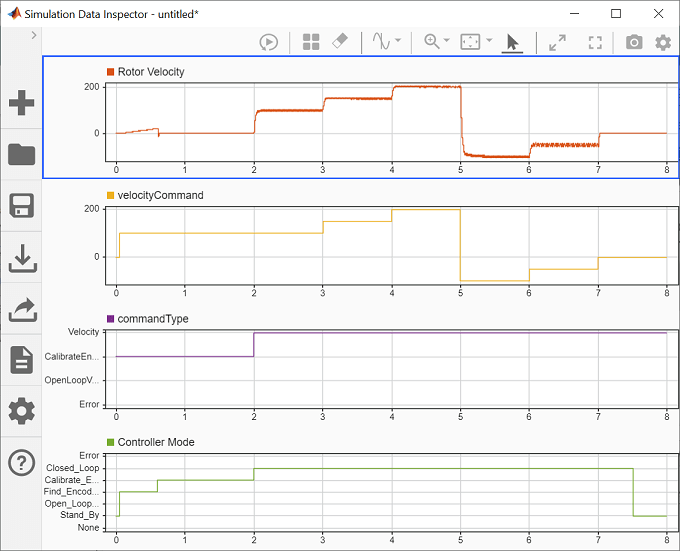Click the diagonal arrows maximize subplot icon
The width and height of the screenshot is (680, 551).
coord(557,42)
